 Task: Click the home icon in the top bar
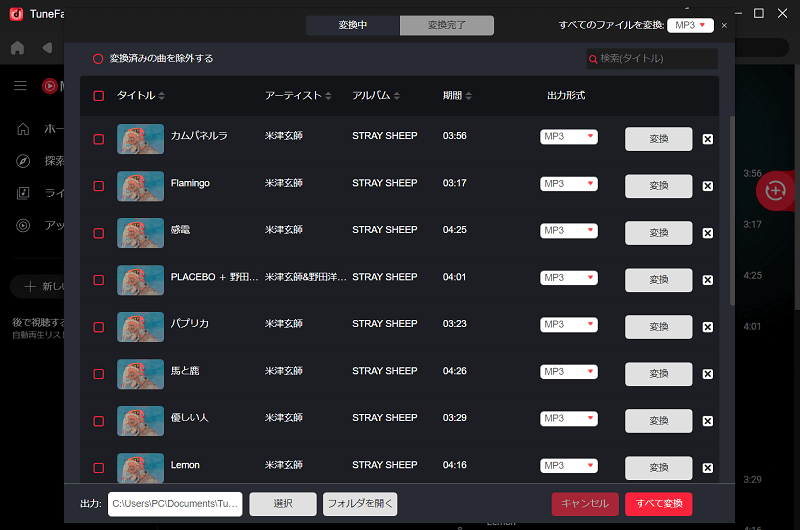[x=17, y=48]
